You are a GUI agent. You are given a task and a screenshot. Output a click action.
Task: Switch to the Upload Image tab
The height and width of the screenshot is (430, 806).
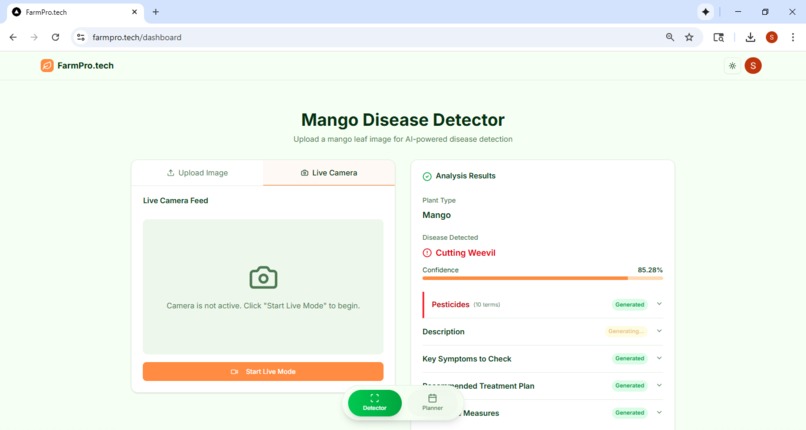point(197,173)
